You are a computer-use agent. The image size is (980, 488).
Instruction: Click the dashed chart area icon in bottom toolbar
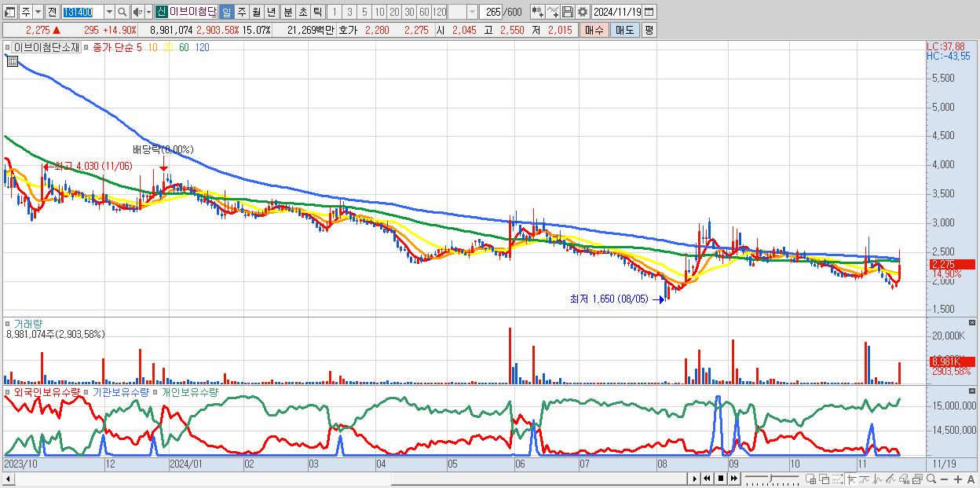(x=837, y=479)
